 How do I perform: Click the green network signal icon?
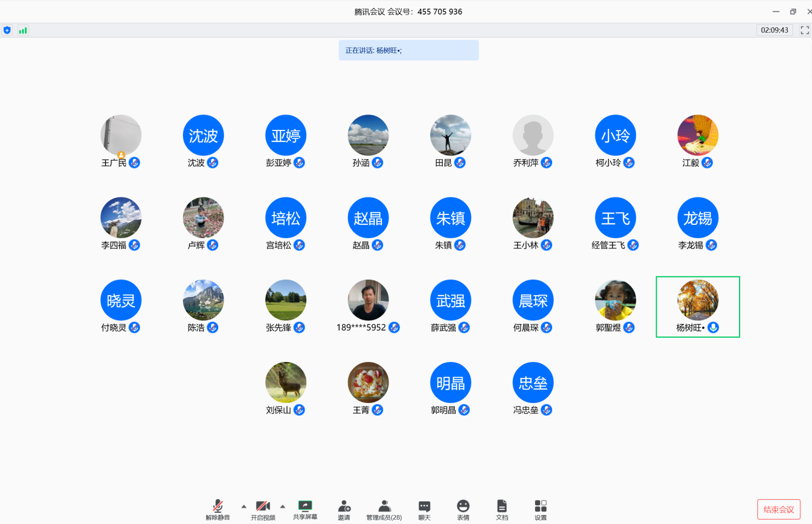tap(23, 30)
